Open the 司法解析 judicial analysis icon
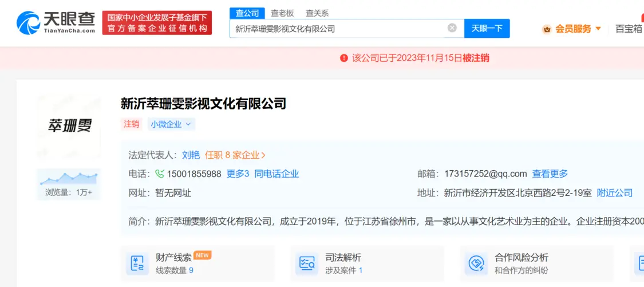This screenshot has height=287, width=644. pyautogui.click(x=307, y=264)
